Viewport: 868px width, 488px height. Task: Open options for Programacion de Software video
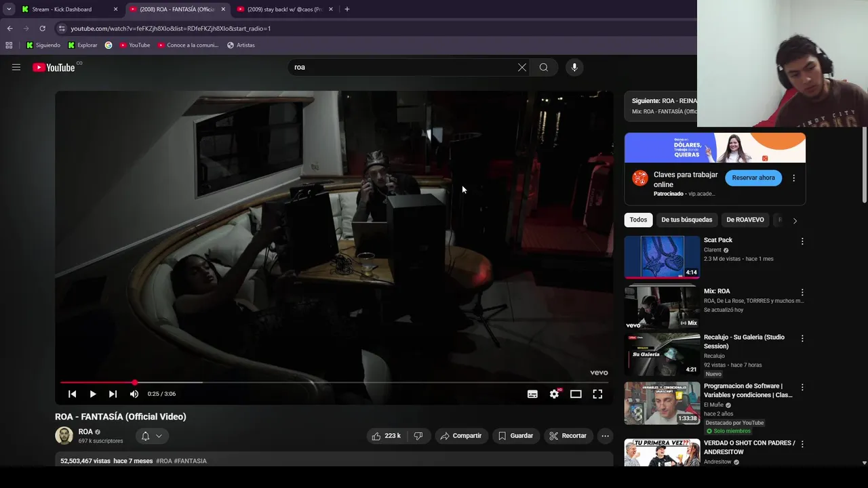(x=802, y=387)
